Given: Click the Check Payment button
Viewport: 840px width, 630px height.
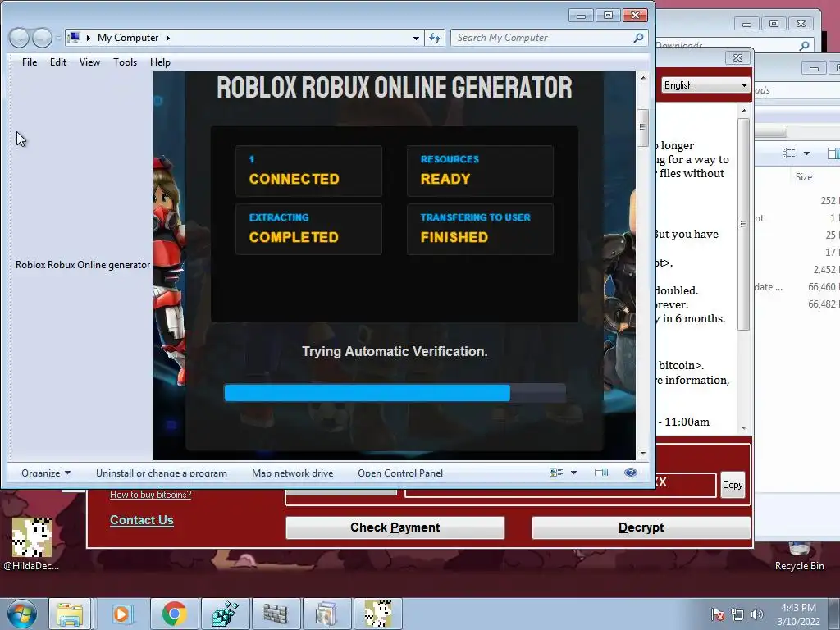Looking at the screenshot, I should [395, 527].
